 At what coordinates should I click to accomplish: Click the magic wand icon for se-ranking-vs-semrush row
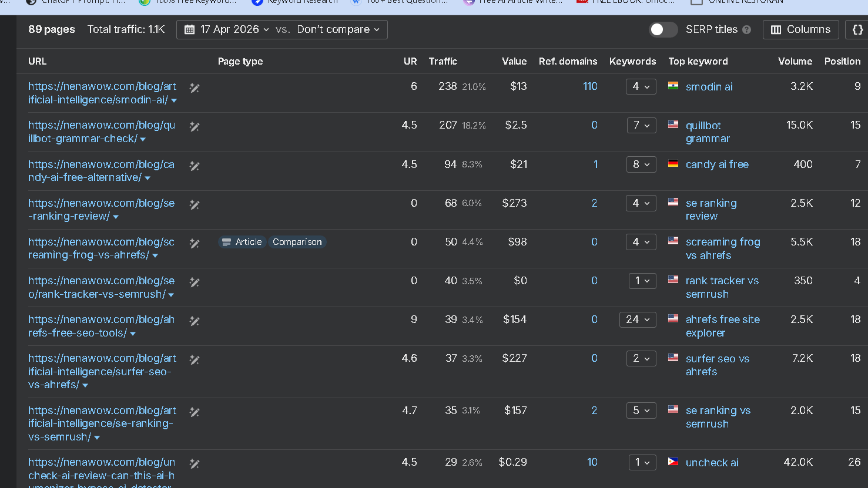tap(195, 412)
